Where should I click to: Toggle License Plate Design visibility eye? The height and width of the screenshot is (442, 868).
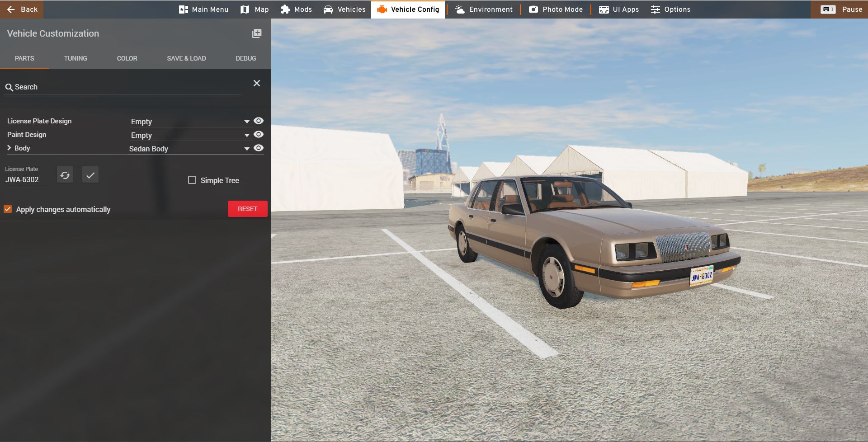[259, 121]
